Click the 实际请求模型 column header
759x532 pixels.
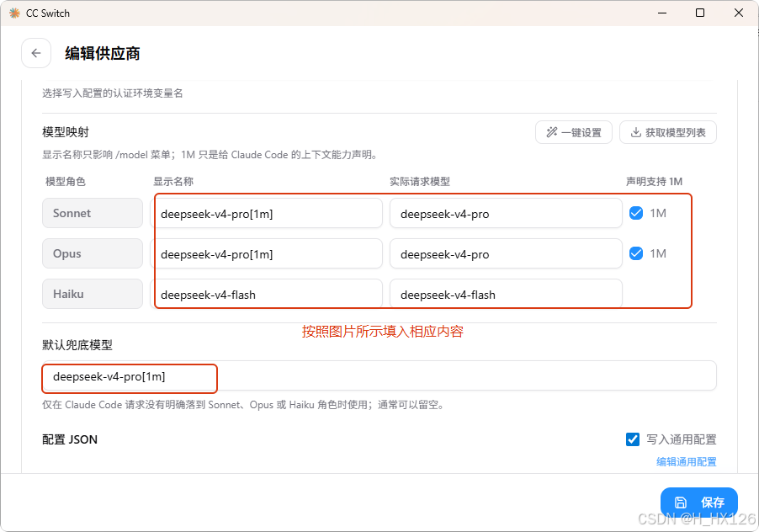coord(420,182)
